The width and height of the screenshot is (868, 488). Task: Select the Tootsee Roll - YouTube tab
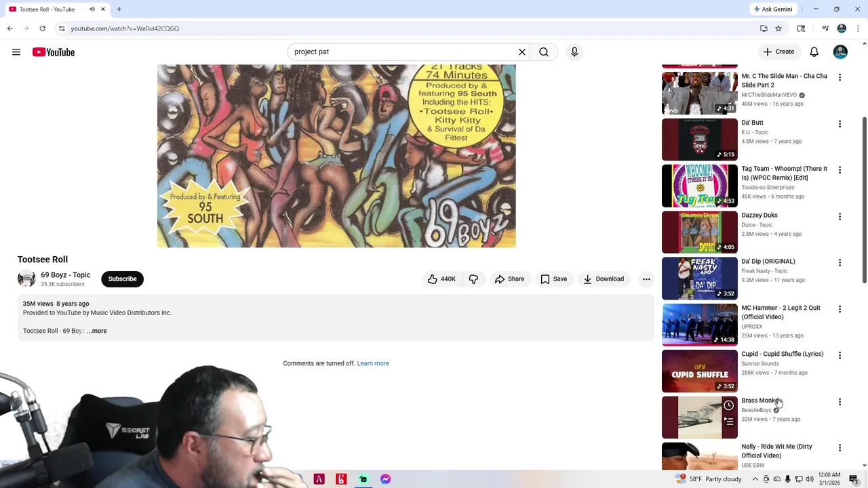click(57, 9)
